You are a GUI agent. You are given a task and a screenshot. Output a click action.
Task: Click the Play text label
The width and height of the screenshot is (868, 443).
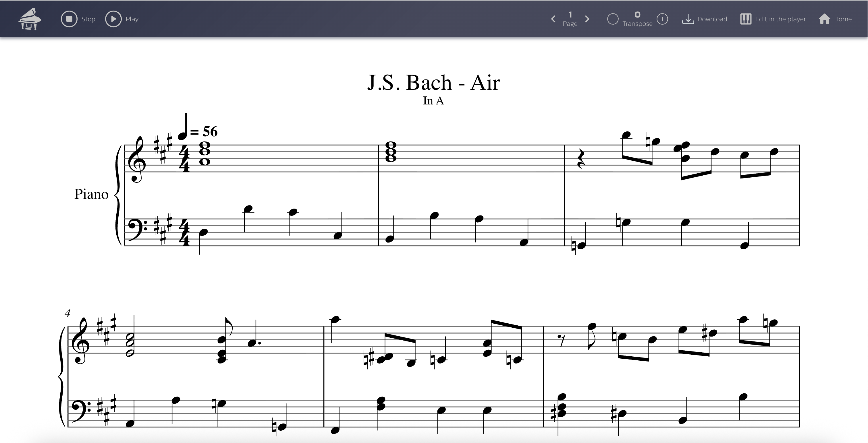click(132, 19)
